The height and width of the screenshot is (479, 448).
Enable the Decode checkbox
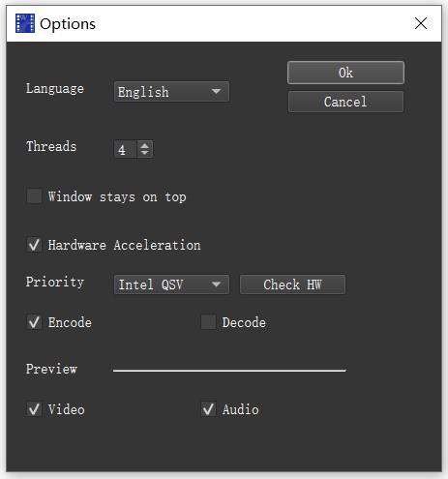pos(208,322)
